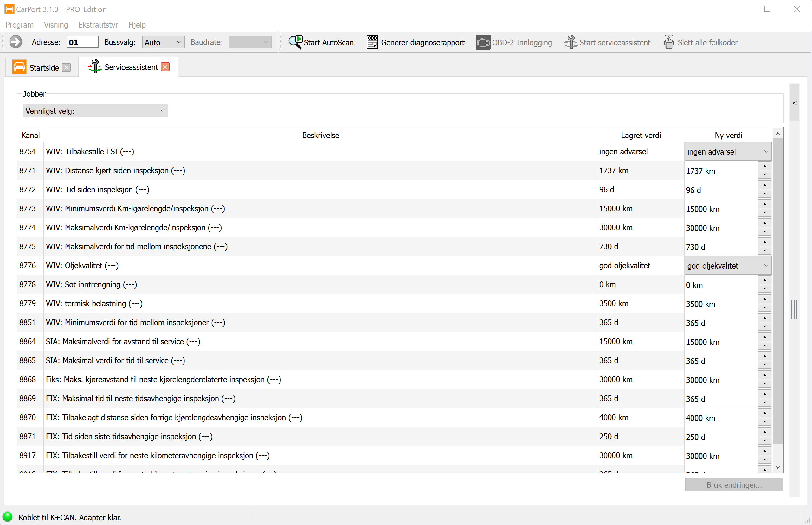This screenshot has height=525, width=812.
Task: Click the green arrow connect icon
Action: coord(15,42)
